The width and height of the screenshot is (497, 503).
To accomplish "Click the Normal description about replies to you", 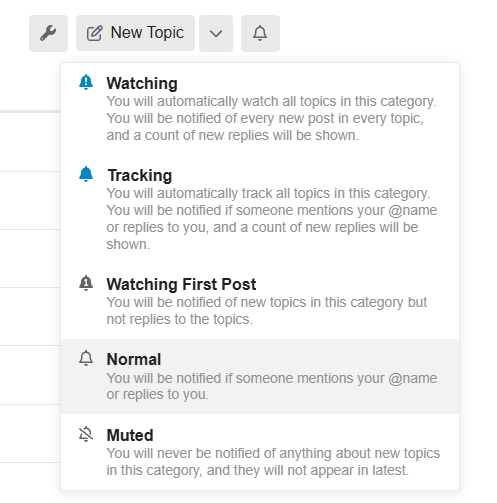I will [x=272, y=386].
